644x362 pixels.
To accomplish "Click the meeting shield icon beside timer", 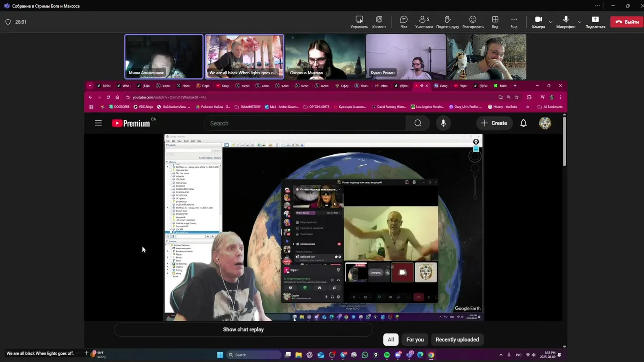I will pos(8,22).
